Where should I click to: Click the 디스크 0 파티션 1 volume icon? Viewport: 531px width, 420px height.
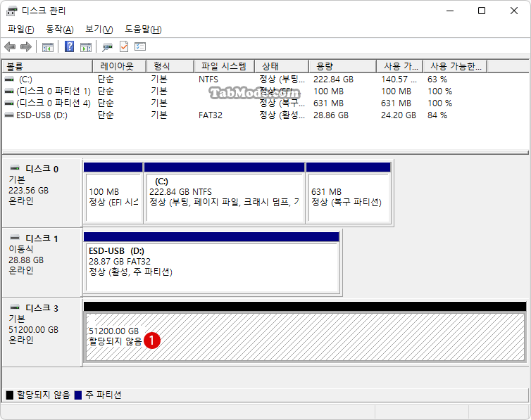9,91
